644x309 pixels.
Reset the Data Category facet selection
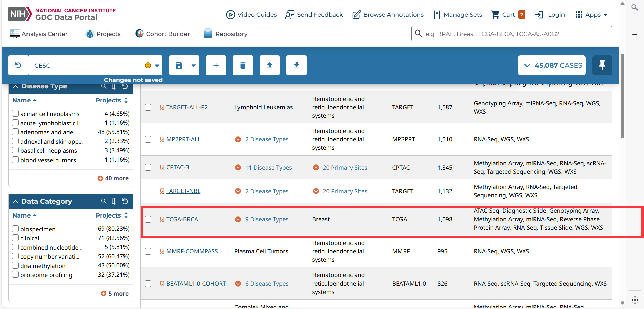pos(125,201)
